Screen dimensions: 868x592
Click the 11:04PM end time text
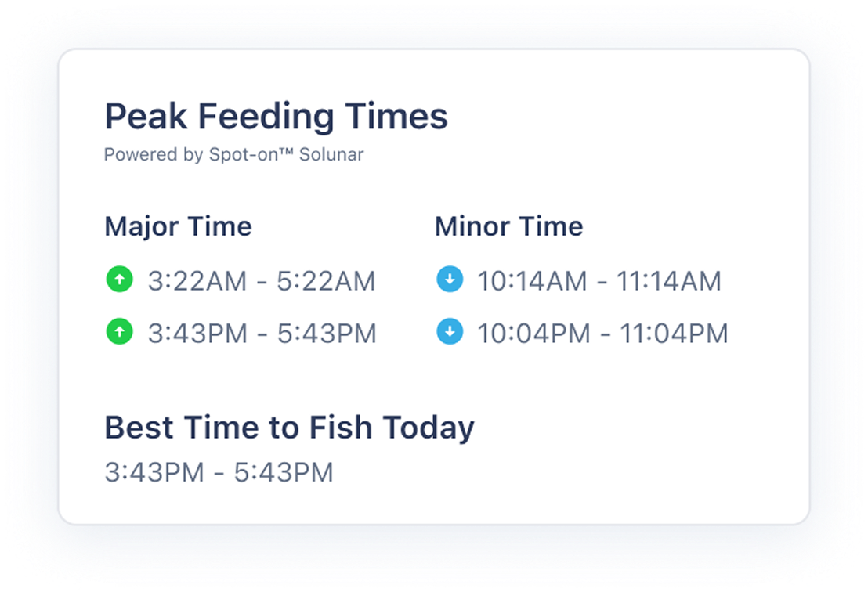coord(674,333)
